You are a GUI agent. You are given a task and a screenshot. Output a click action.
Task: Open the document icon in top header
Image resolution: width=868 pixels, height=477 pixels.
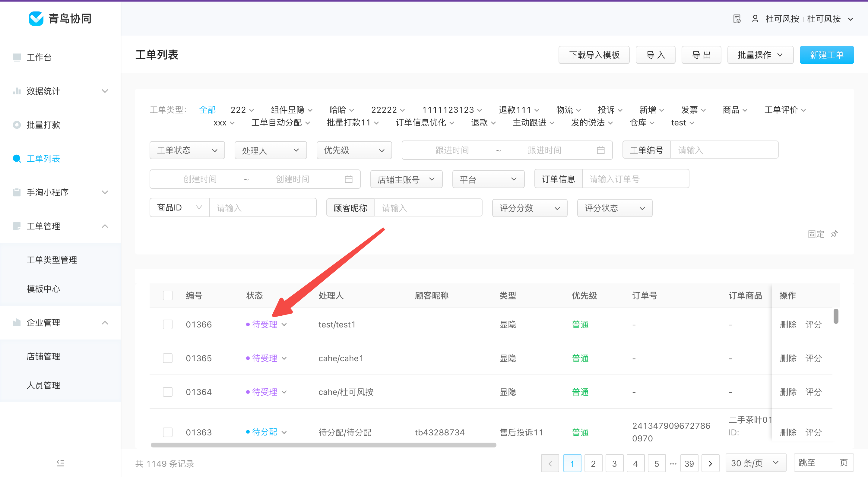click(737, 18)
